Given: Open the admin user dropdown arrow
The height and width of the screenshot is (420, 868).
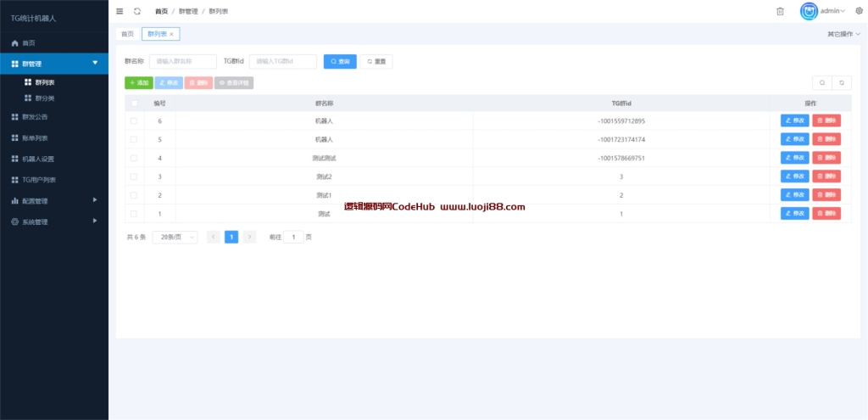Looking at the screenshot, I should click(843, 11).
